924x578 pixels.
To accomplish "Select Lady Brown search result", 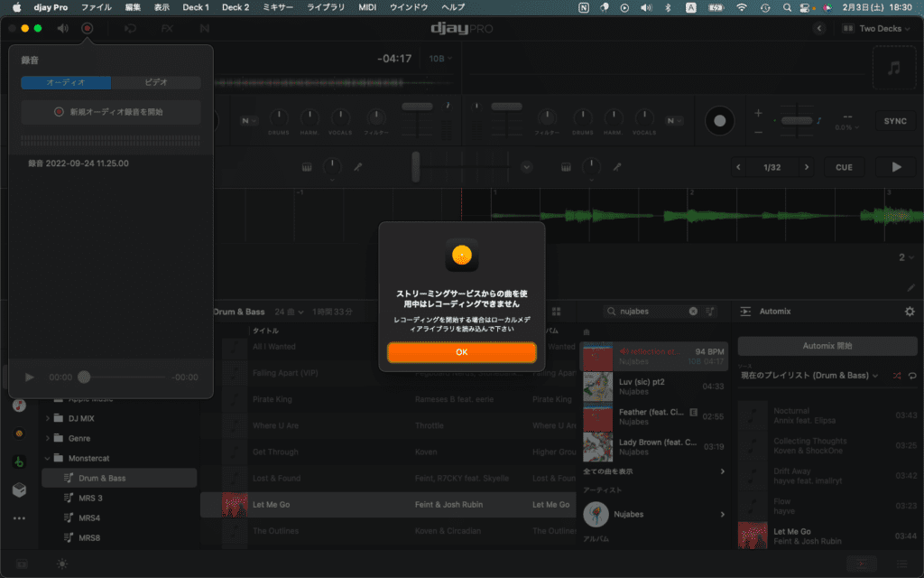I will [653, 446].
